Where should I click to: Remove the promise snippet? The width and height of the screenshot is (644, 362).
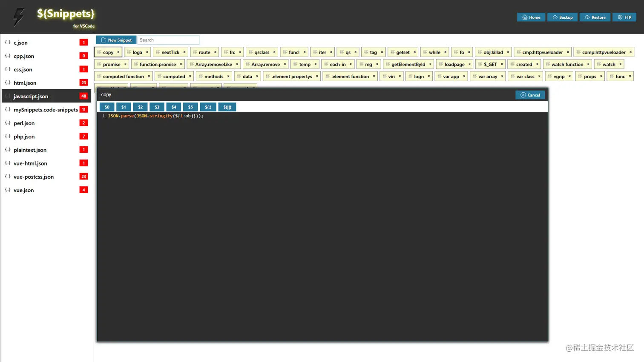(x=125, y=64)
